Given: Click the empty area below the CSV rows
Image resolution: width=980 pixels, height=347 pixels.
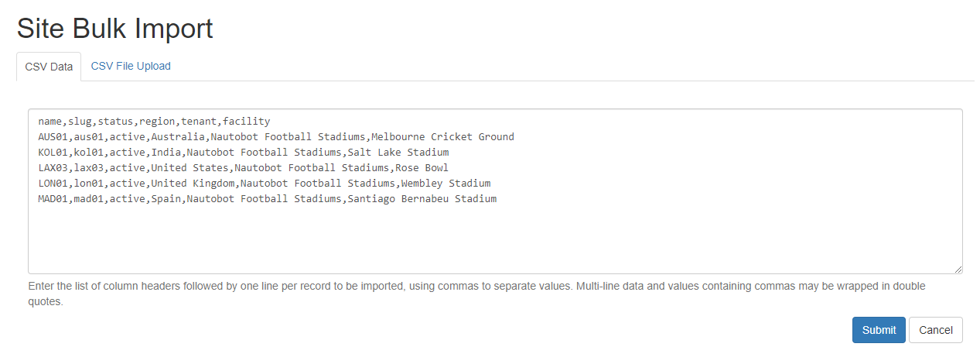Looking at the screenshot, I should 495,240.
